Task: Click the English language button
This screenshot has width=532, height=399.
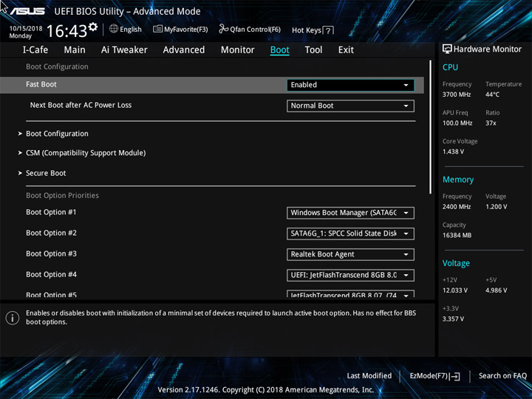Action: (131, 29)
